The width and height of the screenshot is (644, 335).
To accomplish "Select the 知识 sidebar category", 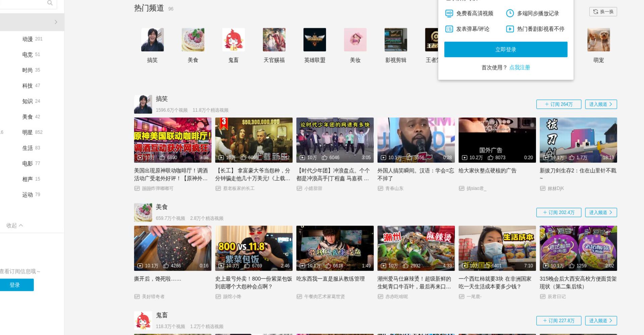I will pos(31,101).
